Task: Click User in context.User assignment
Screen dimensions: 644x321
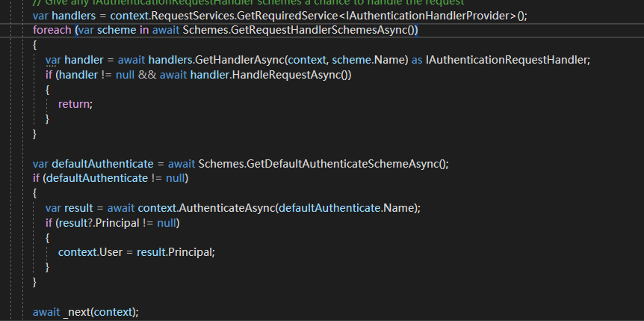Action: (112, 252)
